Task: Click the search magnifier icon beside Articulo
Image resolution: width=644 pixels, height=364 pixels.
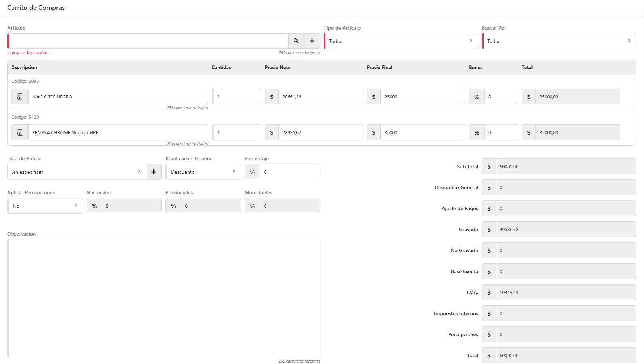Action: click(x=296, y=41)
